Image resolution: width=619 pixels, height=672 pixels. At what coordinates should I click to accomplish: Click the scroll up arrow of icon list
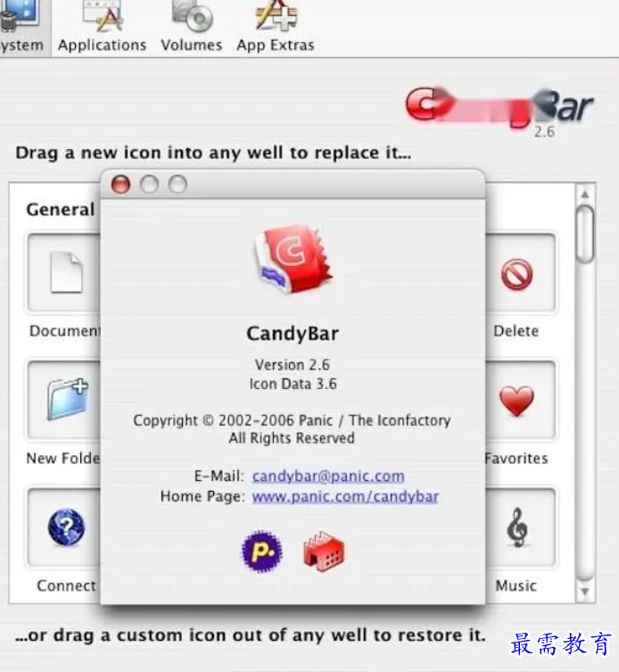(x=585, y=195)
